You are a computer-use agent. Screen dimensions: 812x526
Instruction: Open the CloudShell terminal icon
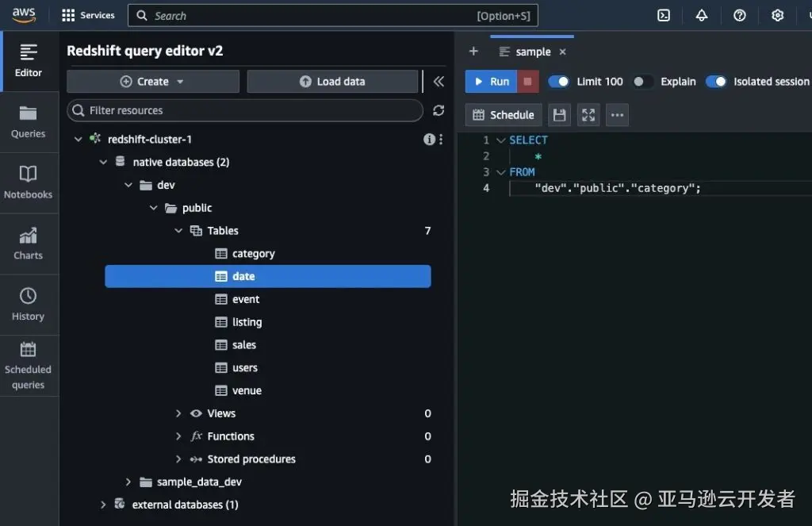coord(664,16)
